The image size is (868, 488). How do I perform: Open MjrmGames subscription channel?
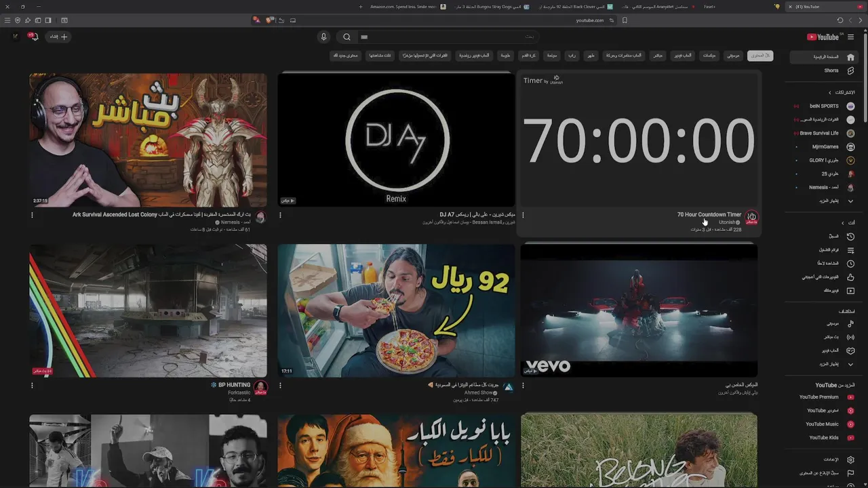[825, 147]
